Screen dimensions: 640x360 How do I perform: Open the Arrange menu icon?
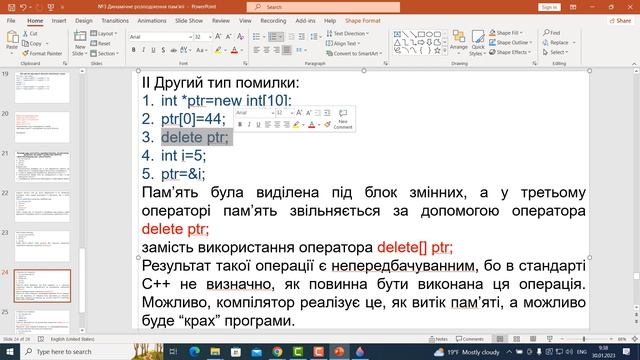459,42
